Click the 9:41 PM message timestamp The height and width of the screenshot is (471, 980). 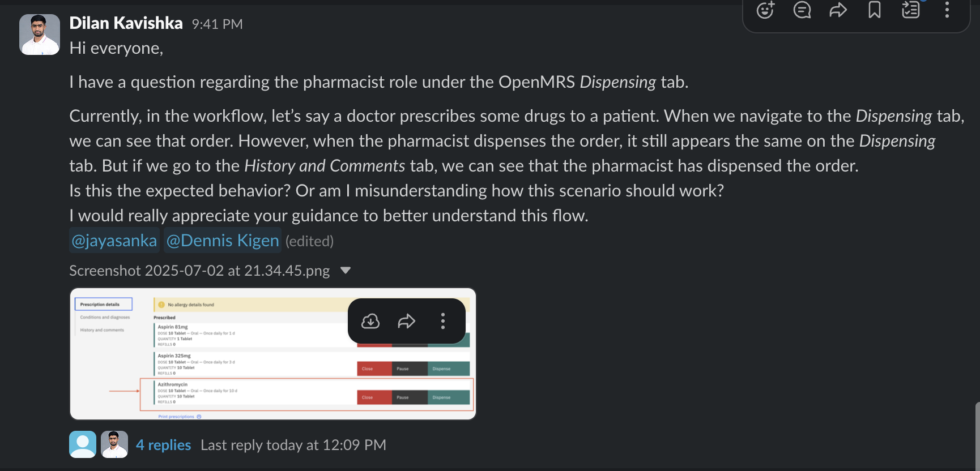tap(217, 24)
